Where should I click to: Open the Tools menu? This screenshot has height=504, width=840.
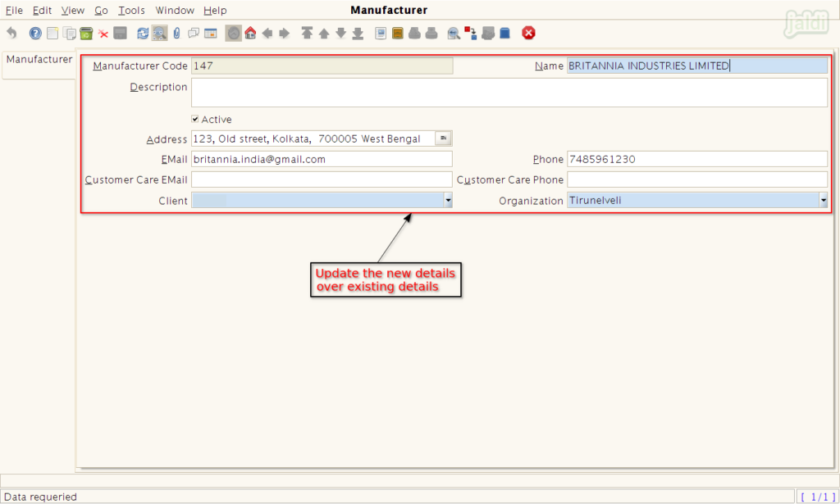[x=132, y=10]
